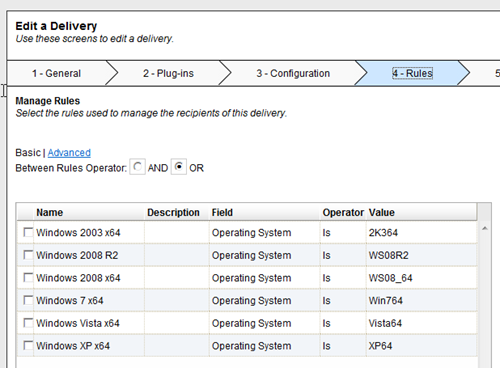Viewport: 500px width, 368px height.
Task: Click Operating System in Windows 7 x64 row
Action: click(x=251, y=301)
